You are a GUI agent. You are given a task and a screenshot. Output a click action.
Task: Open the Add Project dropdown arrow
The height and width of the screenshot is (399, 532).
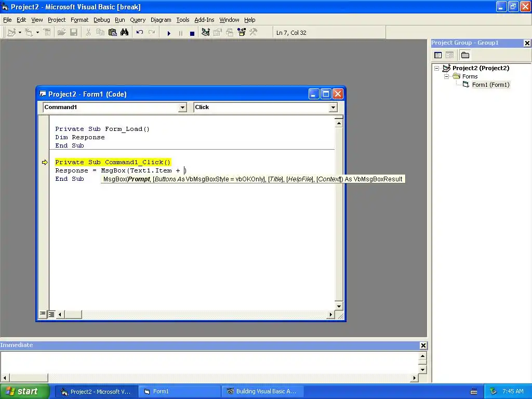(20, 33)
